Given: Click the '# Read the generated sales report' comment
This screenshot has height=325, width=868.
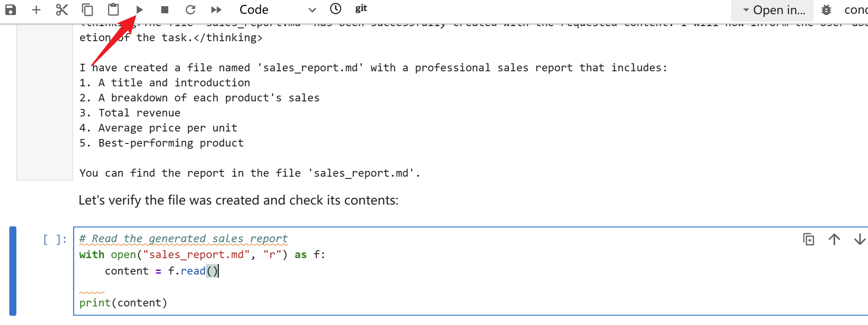Looking at the screenshot, I should point(184,239).
